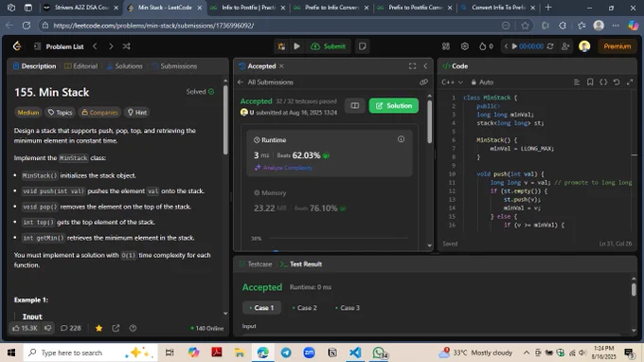644x362 pixels.
Task: Go to previous problem arrow
Action: pyautogui.click(x=95, y=46)
